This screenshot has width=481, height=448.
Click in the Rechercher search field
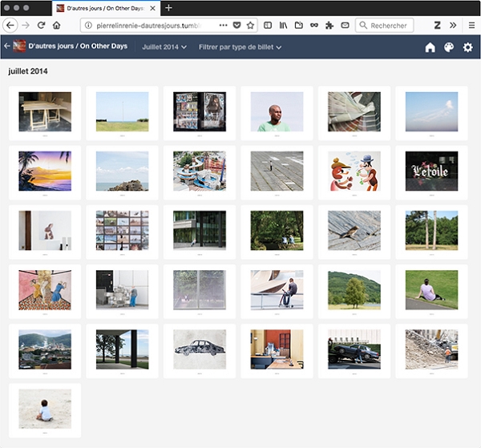388,26
